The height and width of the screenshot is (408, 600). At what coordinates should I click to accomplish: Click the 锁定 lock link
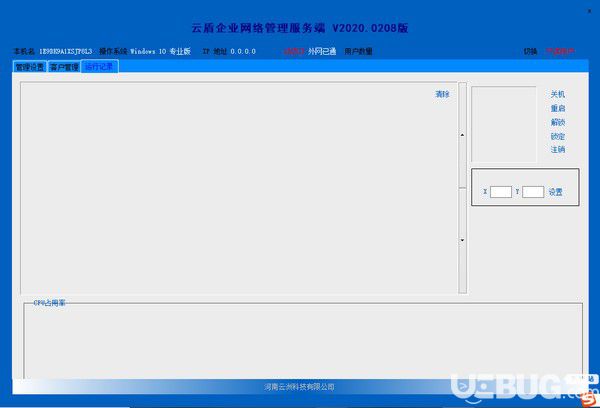(x=558, y=136)
